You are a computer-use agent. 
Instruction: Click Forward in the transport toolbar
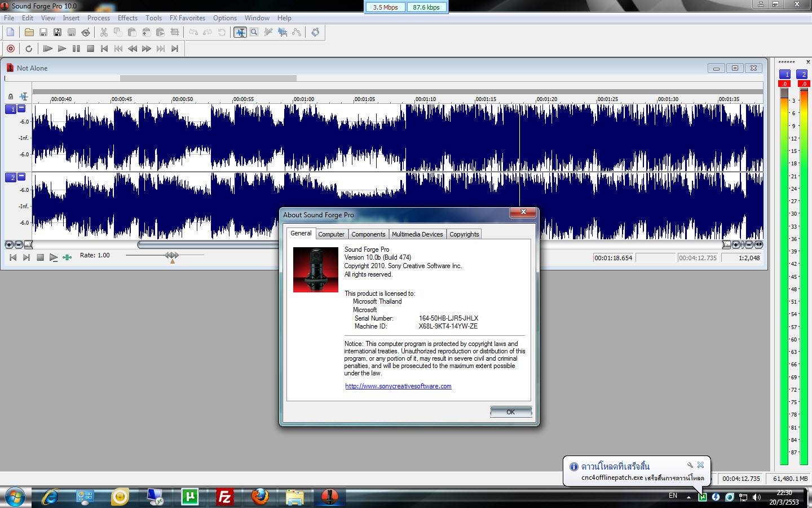[147, 49]
